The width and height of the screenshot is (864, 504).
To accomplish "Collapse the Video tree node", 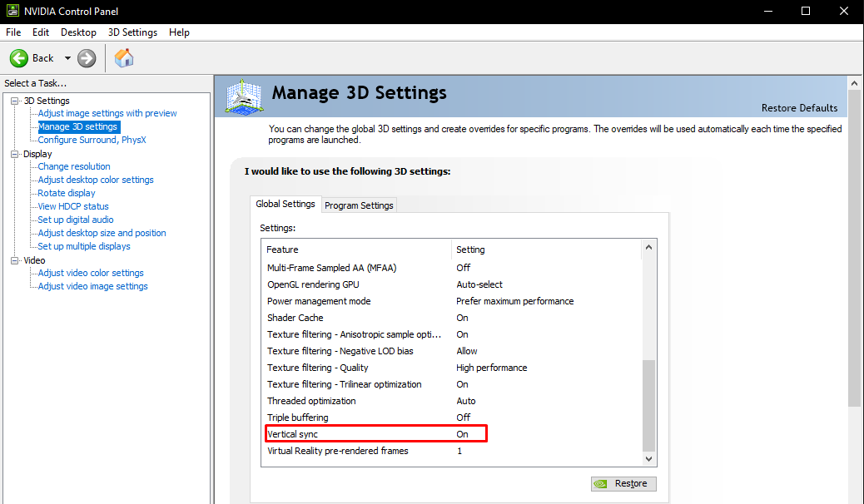I will tap(15, 260).
